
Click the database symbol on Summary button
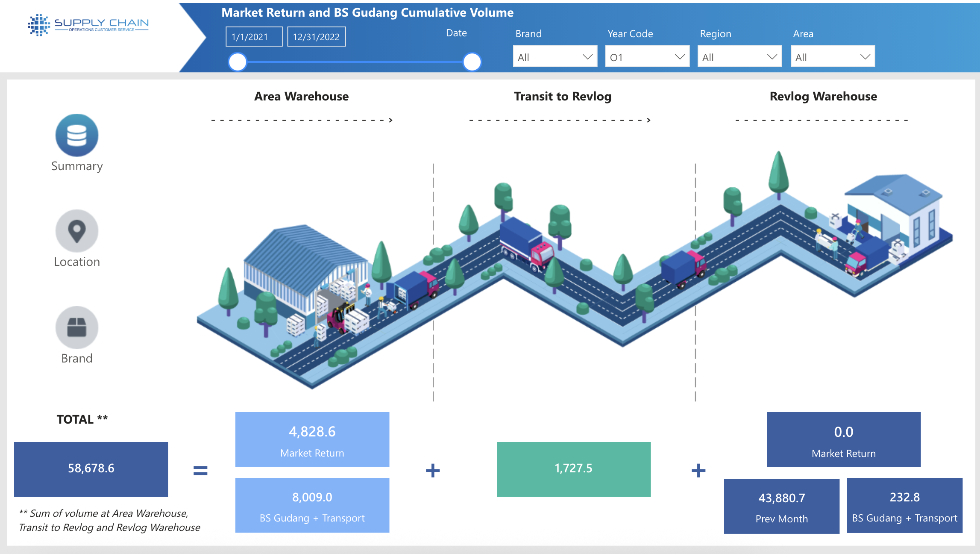tap(76, 135)
